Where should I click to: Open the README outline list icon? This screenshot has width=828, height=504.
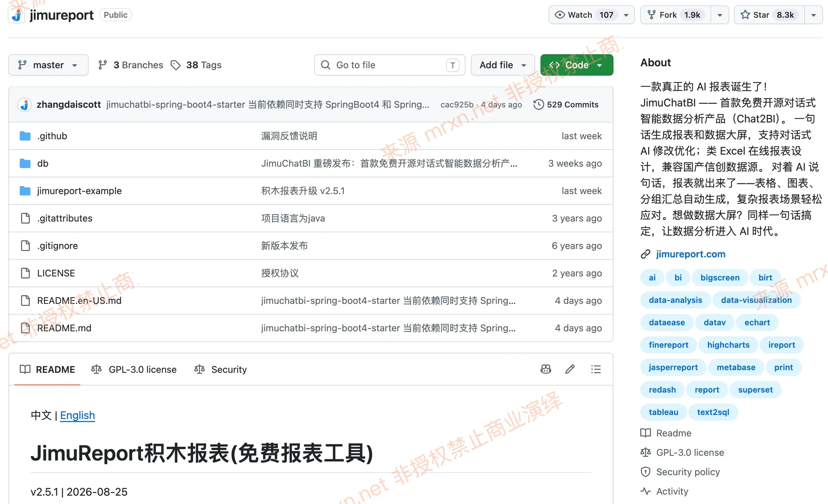(x=596, y=369)
